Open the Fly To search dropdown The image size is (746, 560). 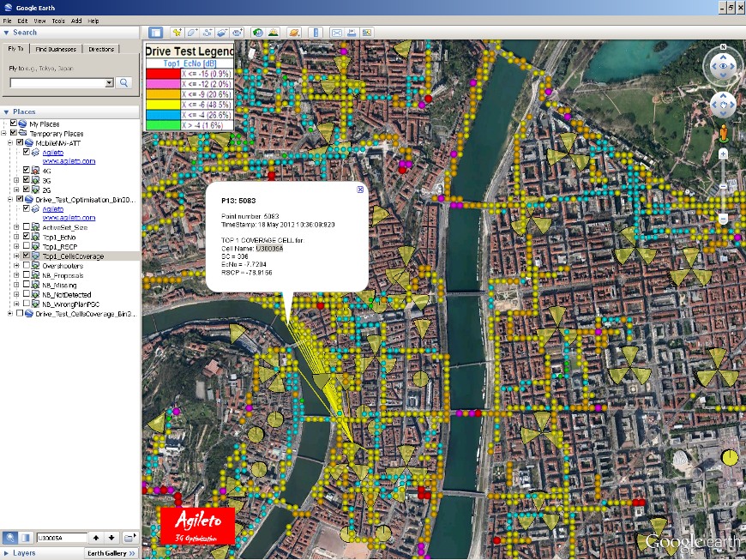pyautogui.click(x=109, y=83)
